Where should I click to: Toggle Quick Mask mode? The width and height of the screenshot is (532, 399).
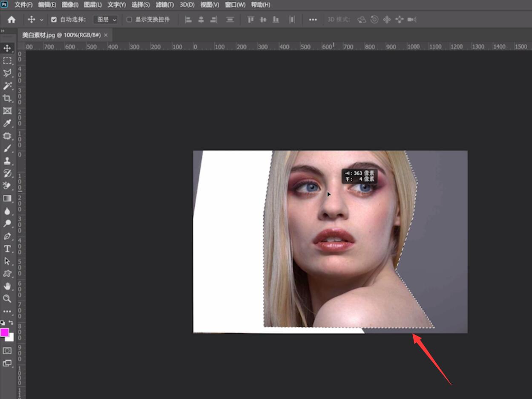coord(7,350)
